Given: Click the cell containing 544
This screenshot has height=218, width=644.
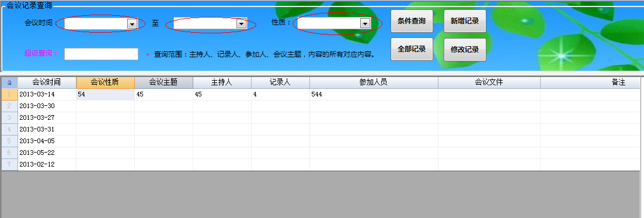Looking at the screenshot, I should [374, 94].
